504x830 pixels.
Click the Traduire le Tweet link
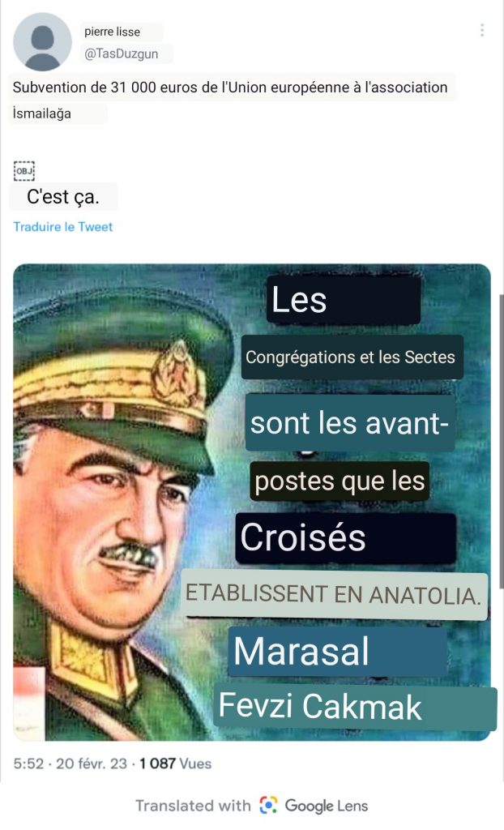click(63, 227)
